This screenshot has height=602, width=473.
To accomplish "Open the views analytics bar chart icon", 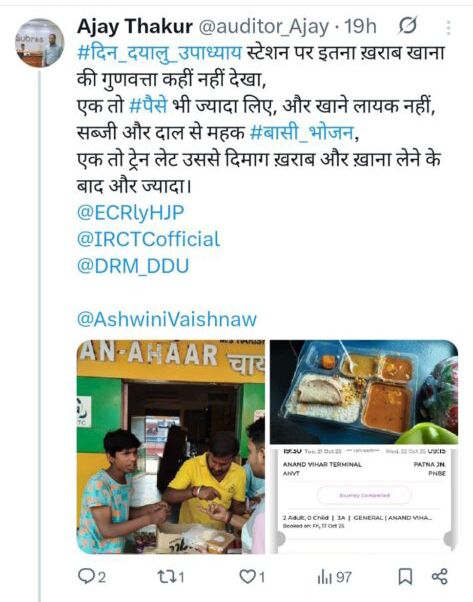I will [x=324, y=577].
